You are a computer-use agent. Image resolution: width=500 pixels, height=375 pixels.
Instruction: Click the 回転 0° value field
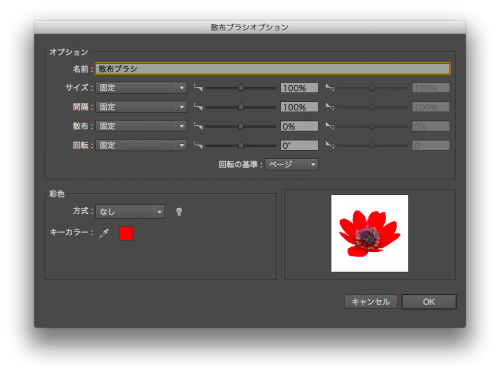pos(299,146)
